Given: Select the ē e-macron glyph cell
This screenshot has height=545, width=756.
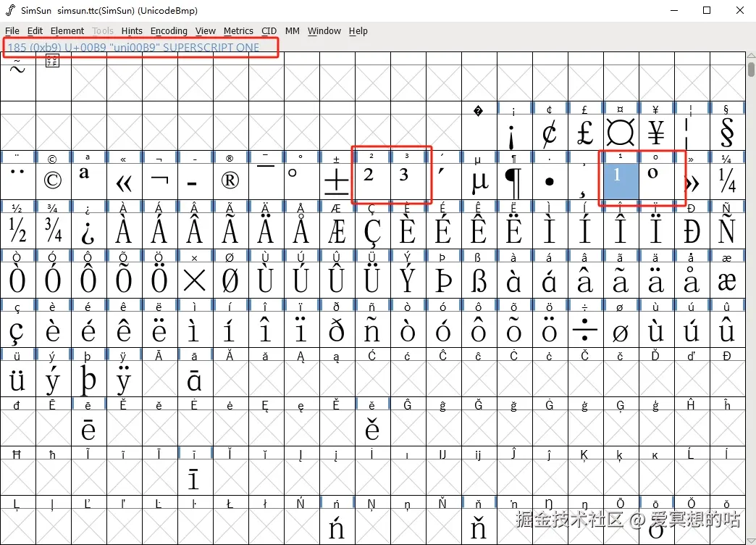Looking at the screenshot, I should (x=89, y=428).
